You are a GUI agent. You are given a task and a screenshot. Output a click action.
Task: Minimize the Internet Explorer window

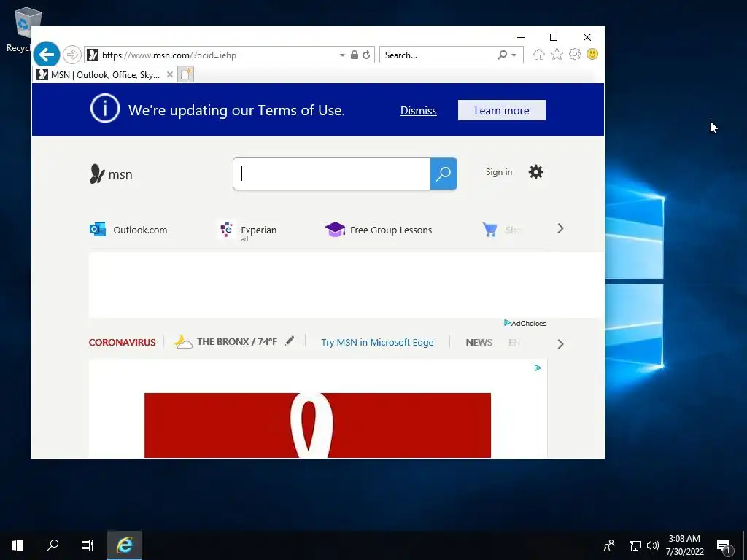pos(521,37)
